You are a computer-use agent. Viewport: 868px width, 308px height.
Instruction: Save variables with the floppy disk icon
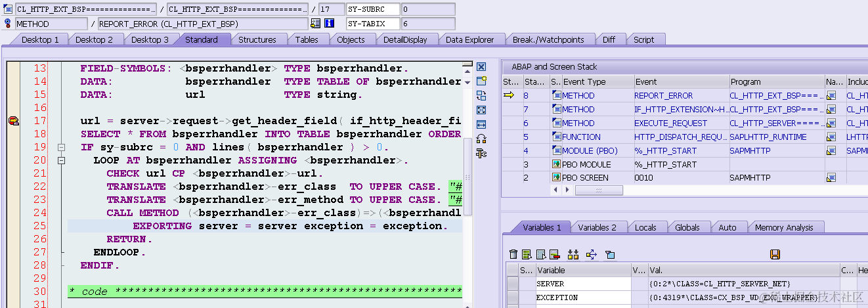tap(775, 254)
